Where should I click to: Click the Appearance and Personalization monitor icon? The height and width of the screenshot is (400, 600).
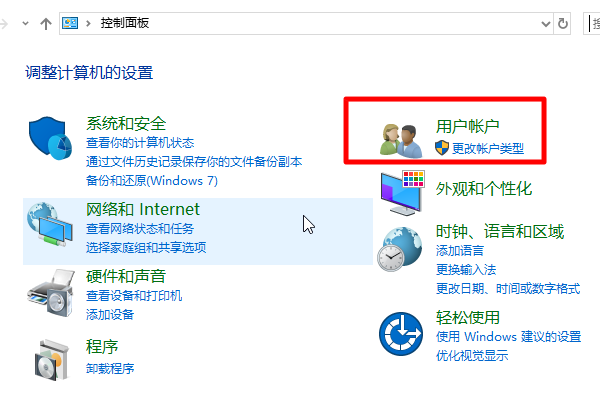(403, 193)
